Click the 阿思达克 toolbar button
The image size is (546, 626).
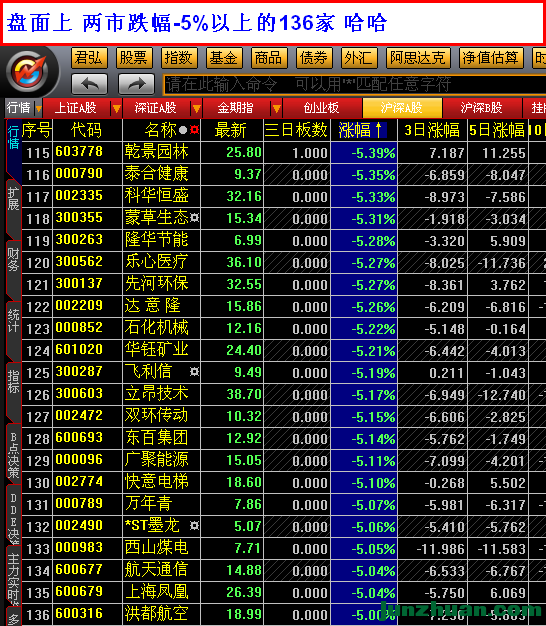(418, 58)
